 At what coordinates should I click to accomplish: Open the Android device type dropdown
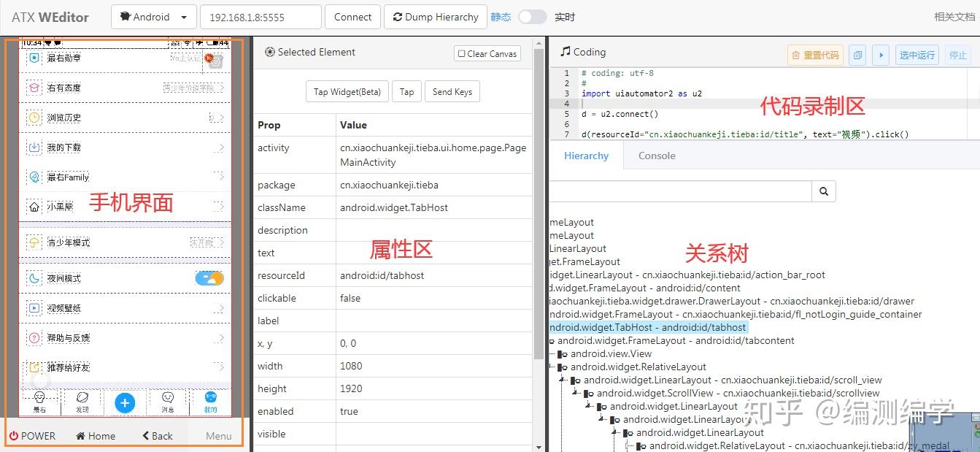pyautogui.click(x=182, y=16)
